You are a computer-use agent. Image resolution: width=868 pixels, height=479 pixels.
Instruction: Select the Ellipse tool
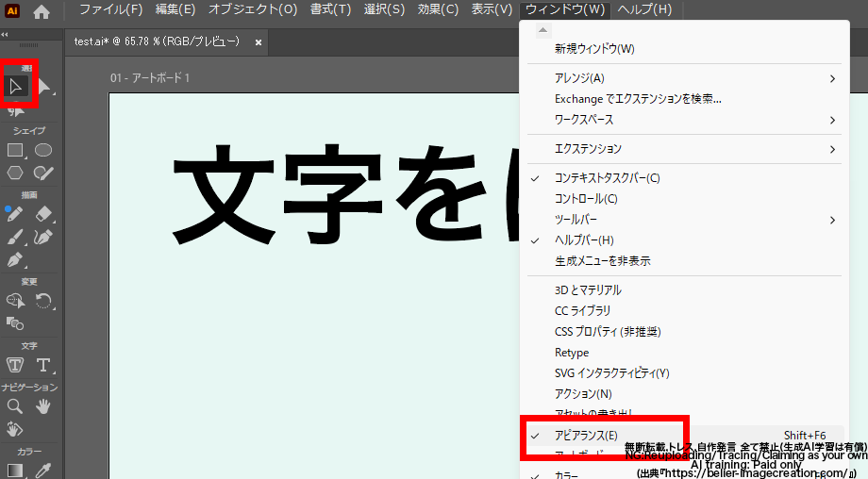click(43, 150)
